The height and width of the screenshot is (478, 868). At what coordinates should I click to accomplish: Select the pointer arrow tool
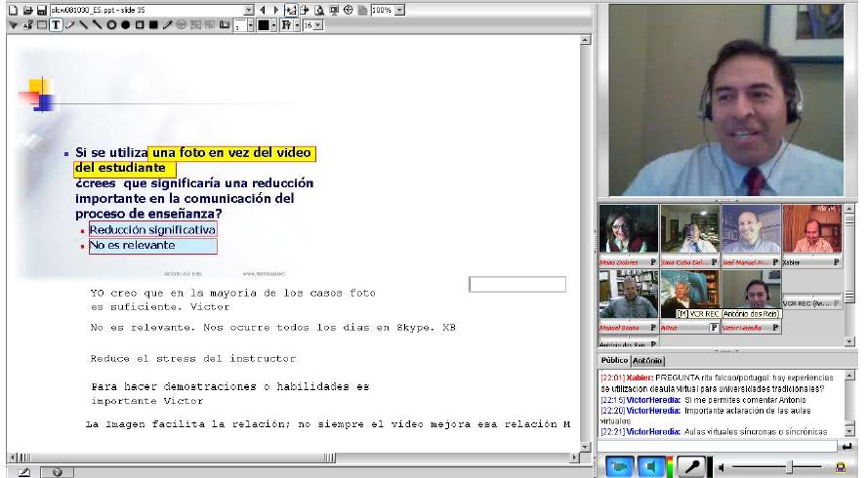coord(14,25)
